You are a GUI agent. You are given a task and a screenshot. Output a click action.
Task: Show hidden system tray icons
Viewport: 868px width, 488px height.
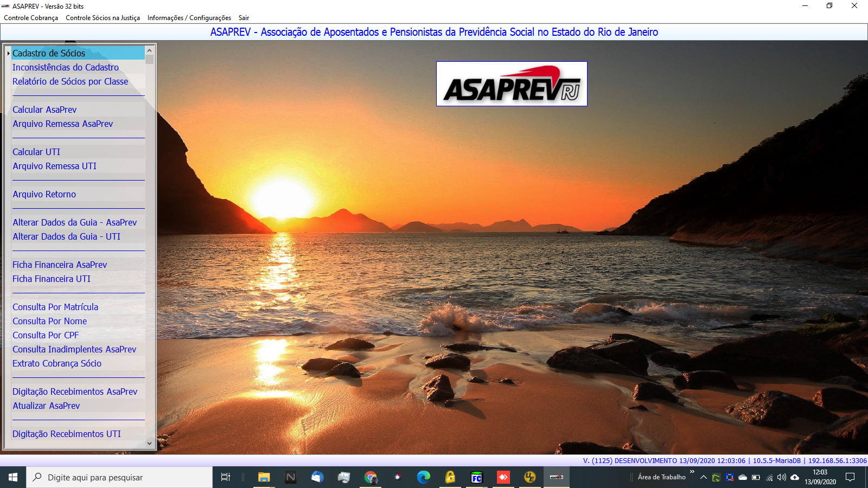pos(704,477)
